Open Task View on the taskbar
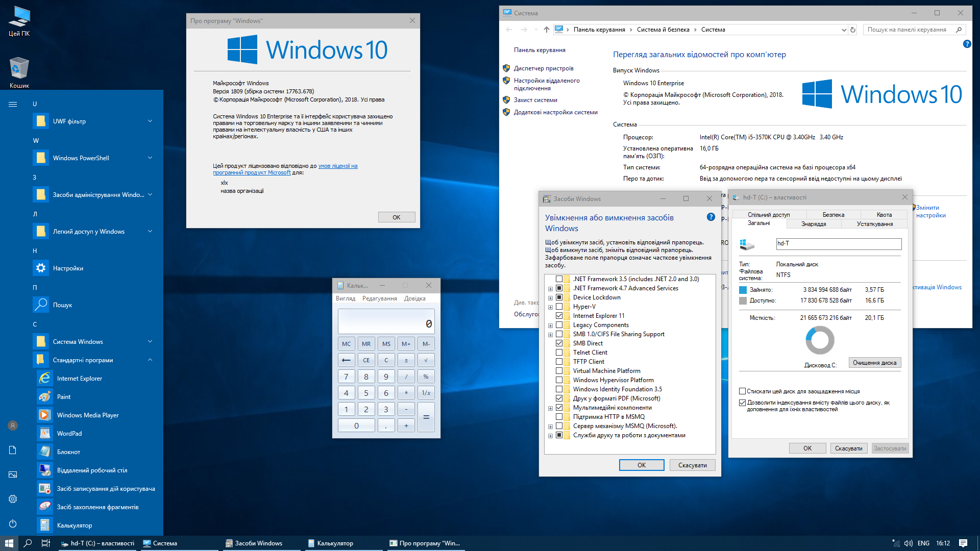The image size is (980, 551). [45, 543]
